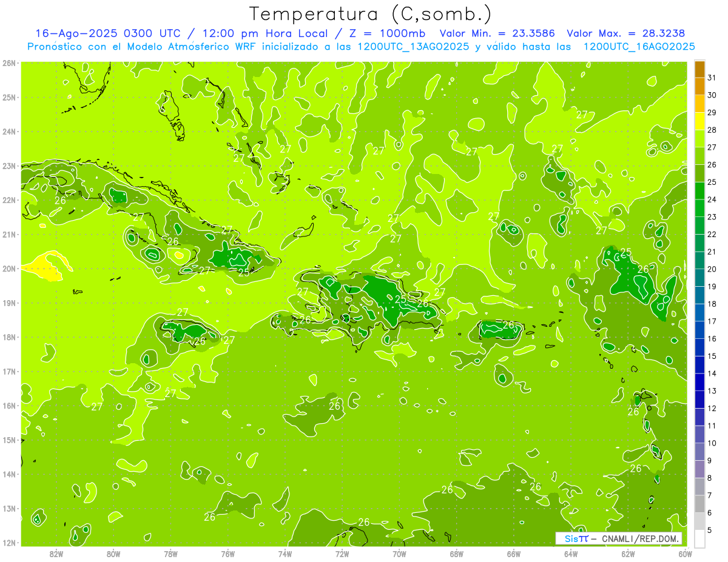Click the 72W longitude axis label
Image resolution: width=728 pixels, height=562 pixels.
342,554
